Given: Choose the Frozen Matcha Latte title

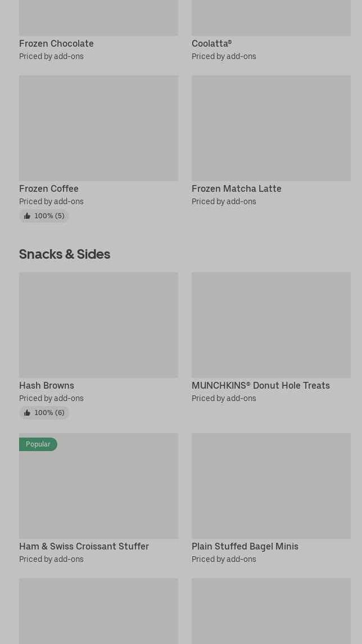Looking at the screenshot, I should pos(236,188).
